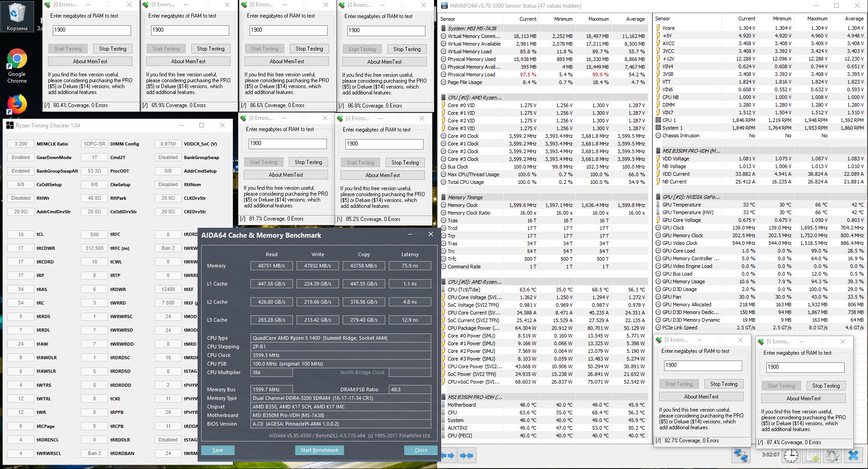
Task: Stop Testing in MemTest window with 87.4% coverage
Action: tap(826, 386)
